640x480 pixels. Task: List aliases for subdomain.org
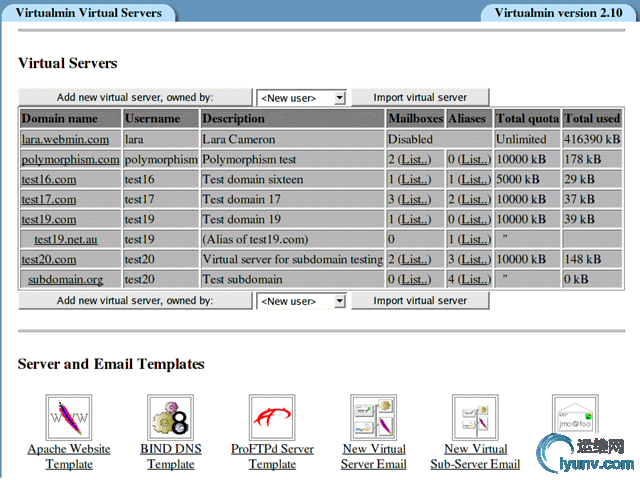point(474,280)
